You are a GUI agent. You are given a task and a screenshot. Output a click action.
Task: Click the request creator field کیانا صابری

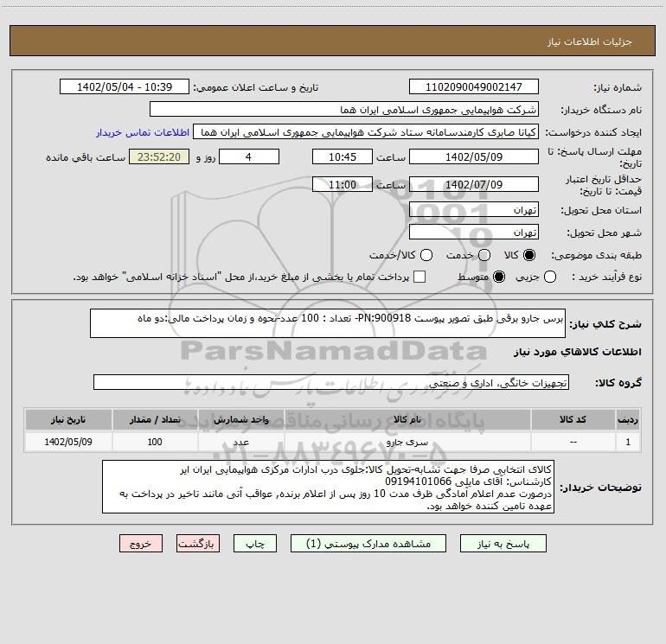click(366, 132)
